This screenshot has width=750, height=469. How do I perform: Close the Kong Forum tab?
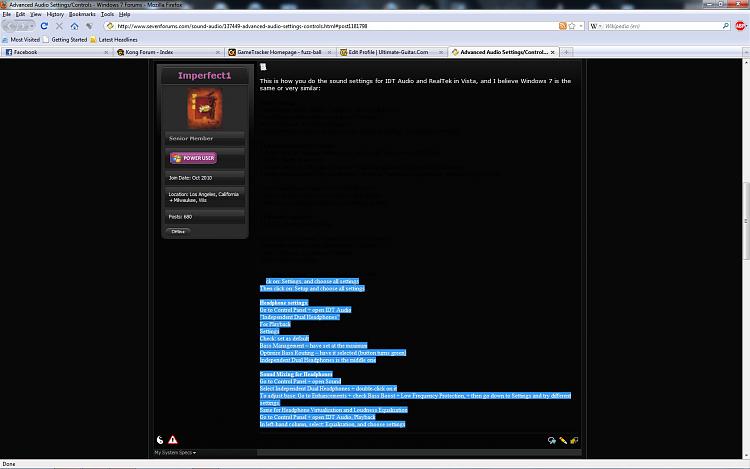pos(218,52)
